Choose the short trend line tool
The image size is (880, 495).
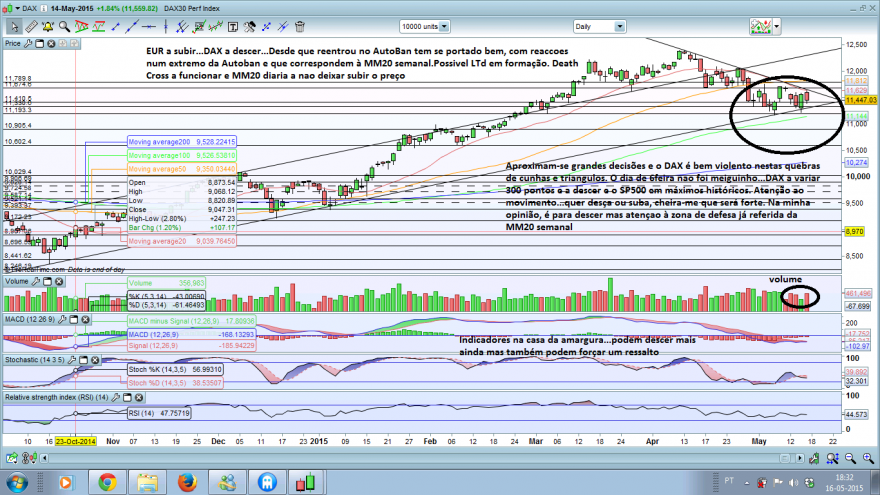(116, 26)
